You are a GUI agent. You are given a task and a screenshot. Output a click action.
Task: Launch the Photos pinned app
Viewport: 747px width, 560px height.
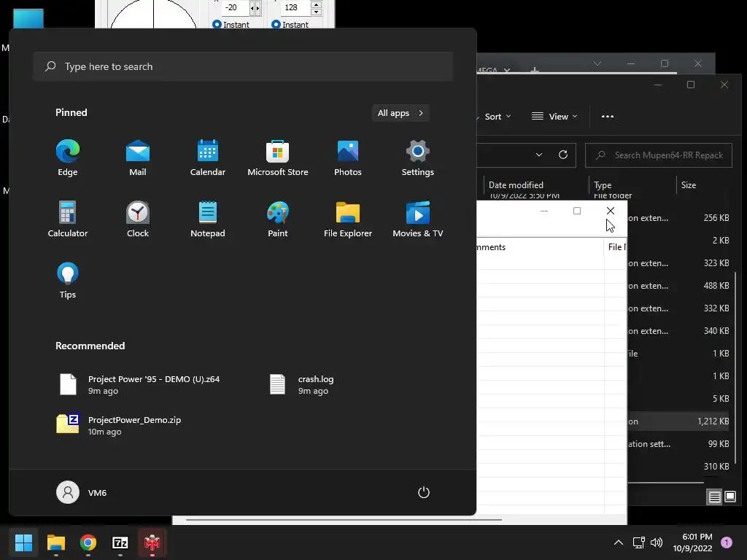pyautogui.click(x=348, y=158)
